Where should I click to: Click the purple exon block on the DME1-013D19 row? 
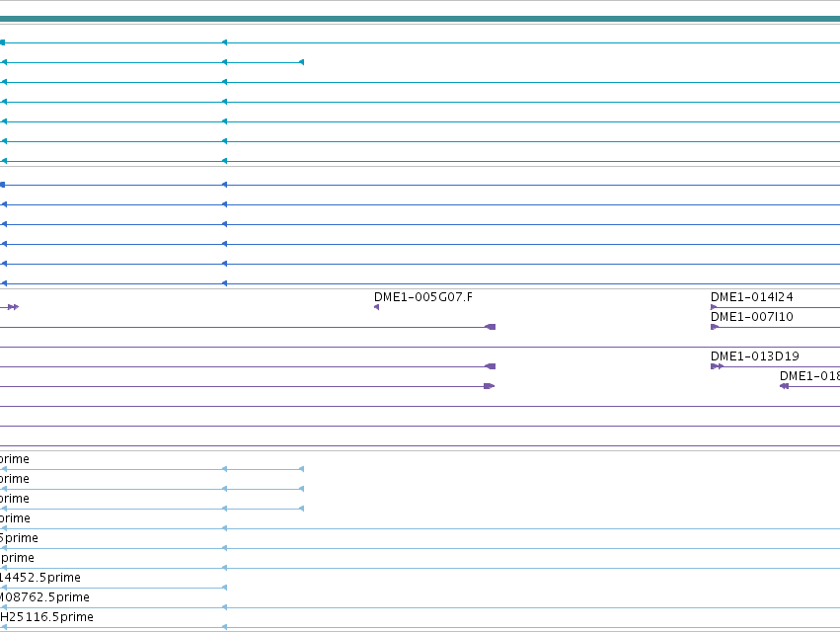[491, 366]
